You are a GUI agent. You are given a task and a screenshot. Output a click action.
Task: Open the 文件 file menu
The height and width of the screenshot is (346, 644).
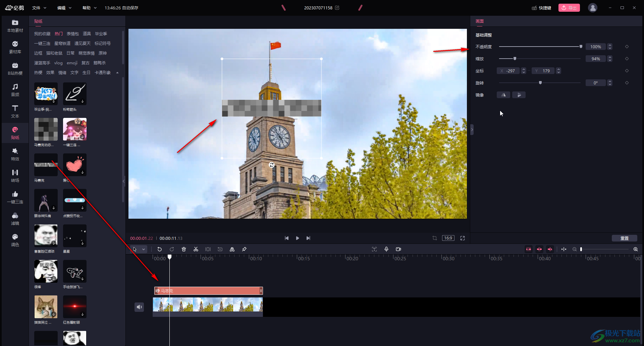(39, 8)
